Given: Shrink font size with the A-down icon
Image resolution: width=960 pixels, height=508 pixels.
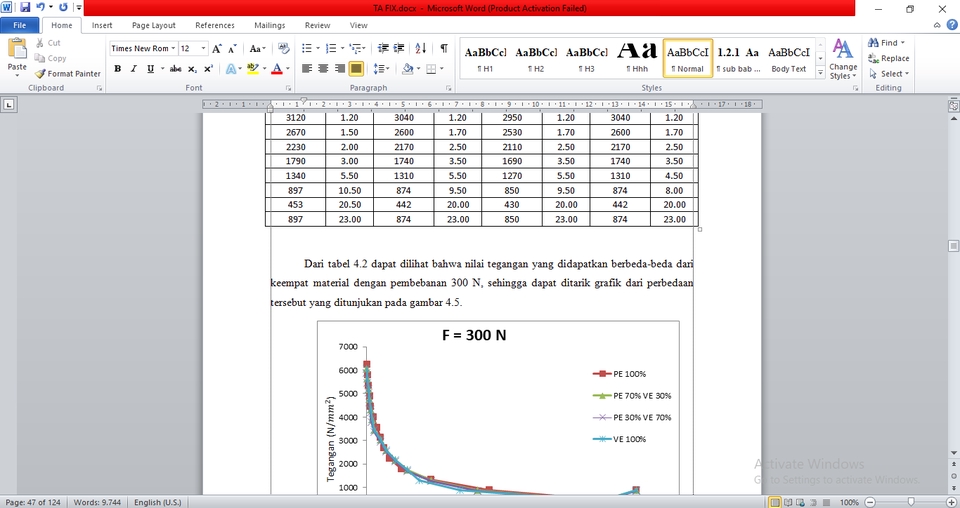Looking at the screenshot, I should [x=232, y=48].
